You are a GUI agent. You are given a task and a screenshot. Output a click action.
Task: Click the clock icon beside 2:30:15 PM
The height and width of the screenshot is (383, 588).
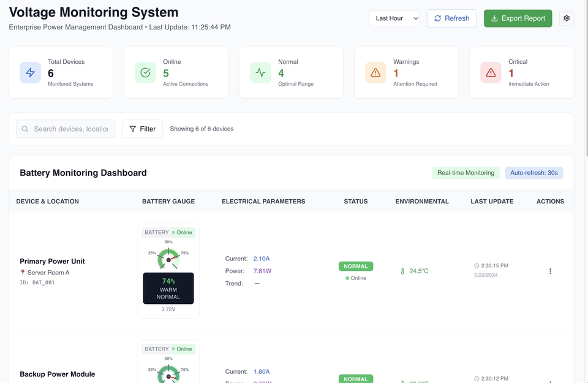click(477, 265)
